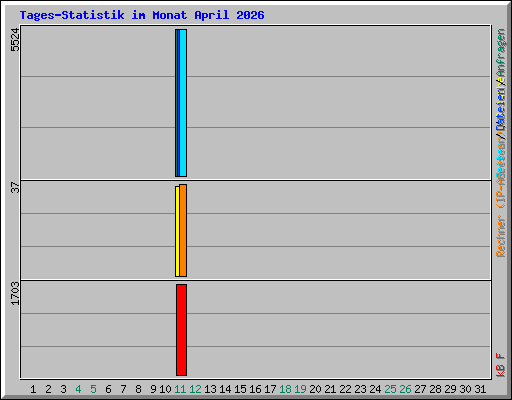
Task: Click day label 14
Action: click(225, 389)
